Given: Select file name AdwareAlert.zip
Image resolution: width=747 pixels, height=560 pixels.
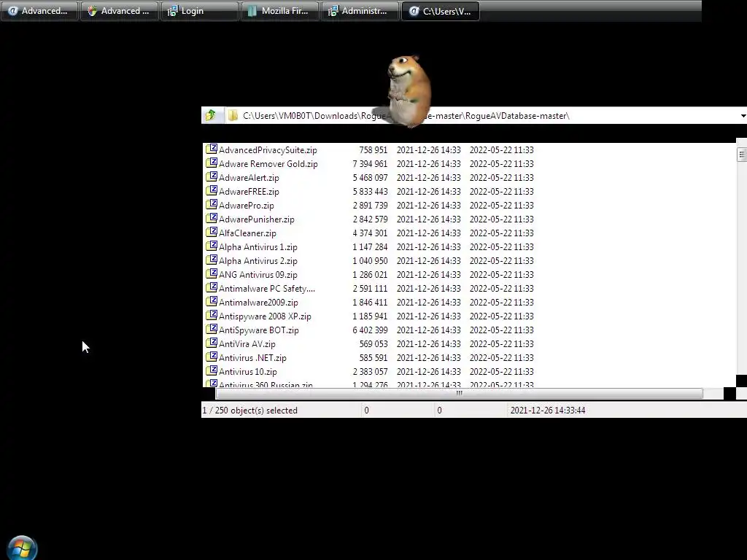Looking at the screenshot, I should (x=249, y=178).
